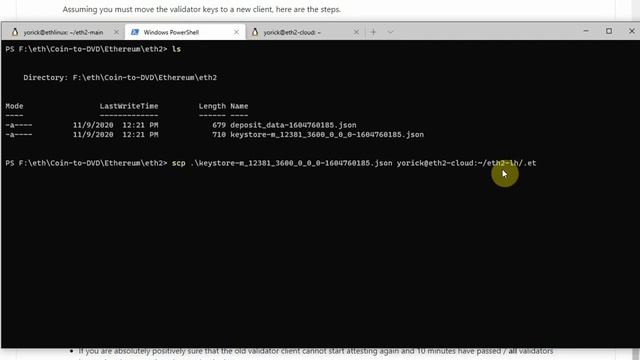Screen dimensions: 640x360
Task: Minimize the terminal window
Action: point(586,31)
